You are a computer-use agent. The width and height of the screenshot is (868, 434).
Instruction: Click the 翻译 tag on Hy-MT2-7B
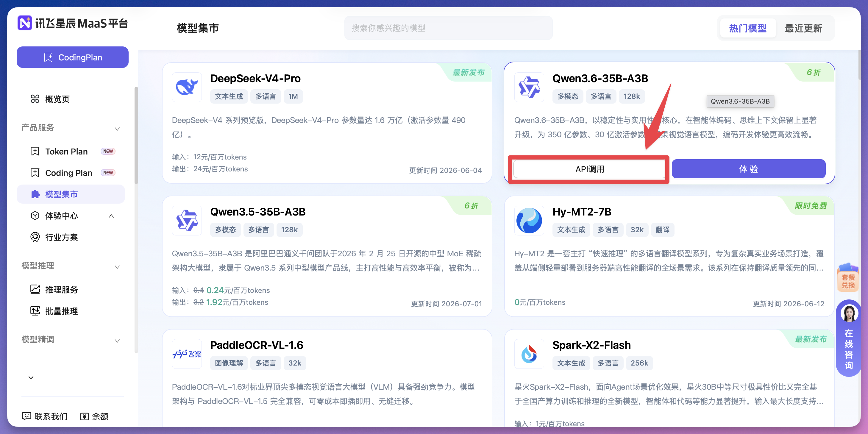(x=662, y=230)
